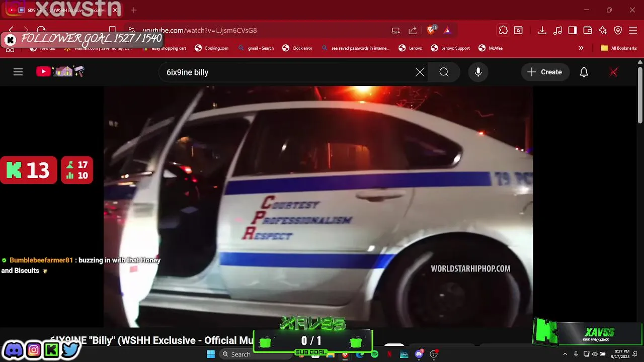The height and width of the screenshot is (362, 644).
Task: Open the Lenovo bookmark
Action: coord(411,48)
